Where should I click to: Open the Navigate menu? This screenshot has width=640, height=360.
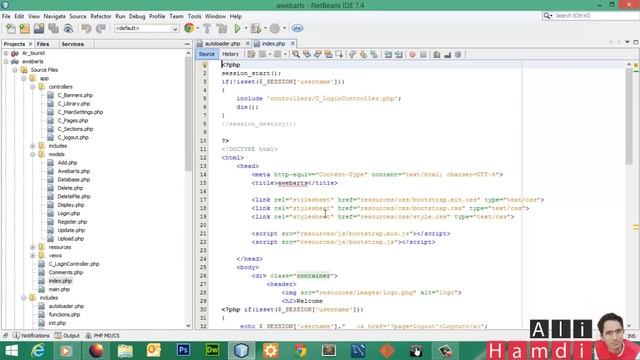pos(55,16)
